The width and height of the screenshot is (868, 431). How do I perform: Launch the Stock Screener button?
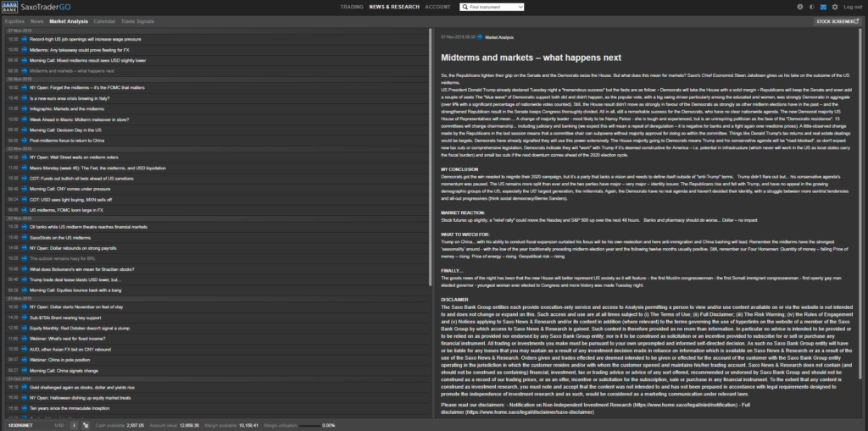(x=837, y=20)
